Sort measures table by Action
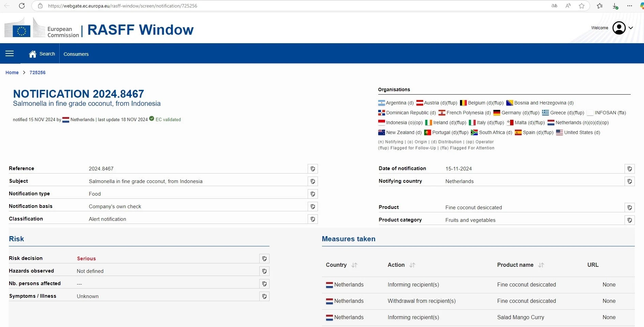 (412, 265)
